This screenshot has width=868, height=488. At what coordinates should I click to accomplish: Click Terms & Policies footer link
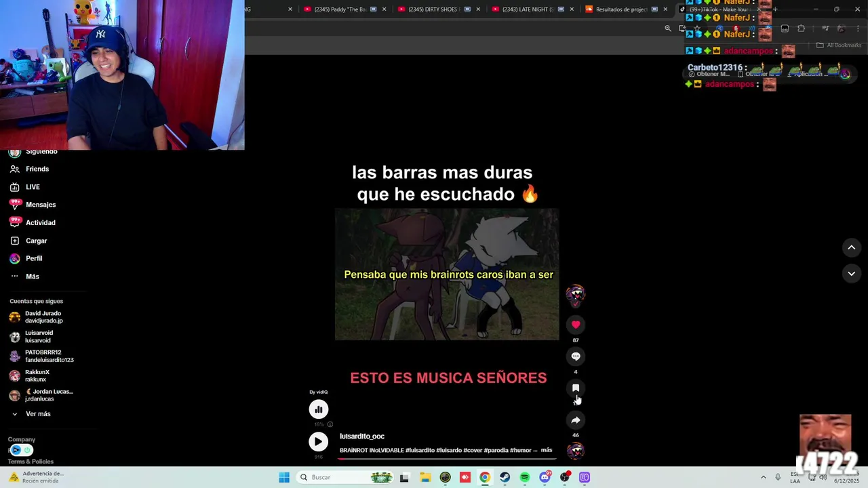click(x=31, y=462)
